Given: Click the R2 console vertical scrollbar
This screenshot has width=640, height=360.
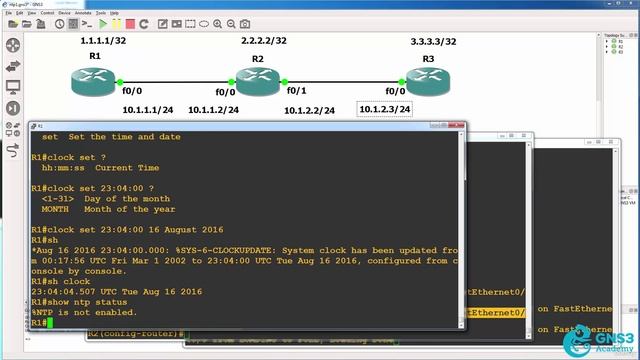Looking at the screenshot, I should coord(529,240).
